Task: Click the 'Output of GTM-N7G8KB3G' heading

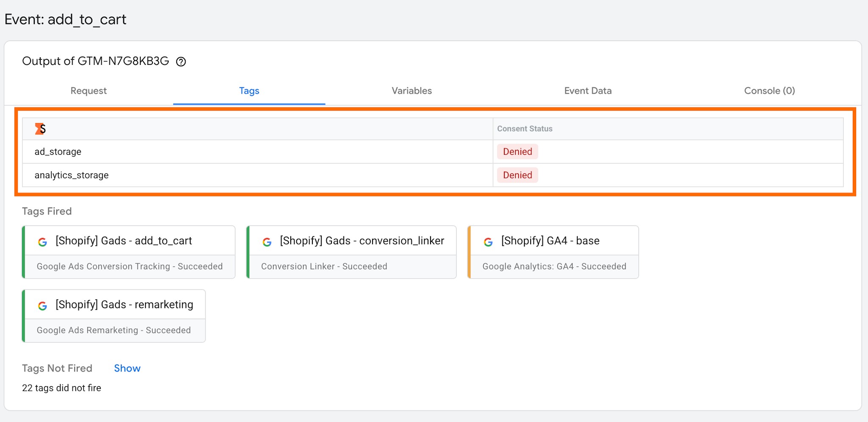Action: pos(95,61)
